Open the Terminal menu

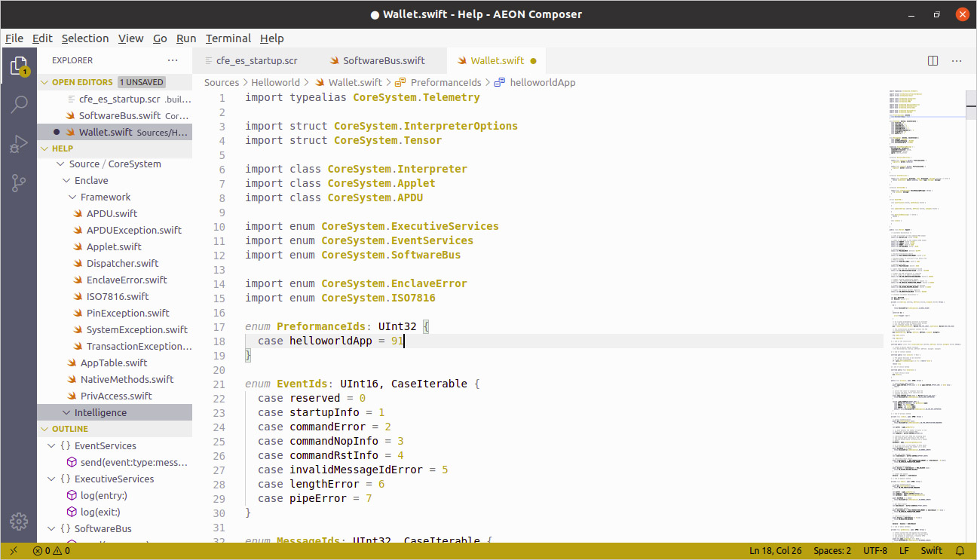(228, 38)
